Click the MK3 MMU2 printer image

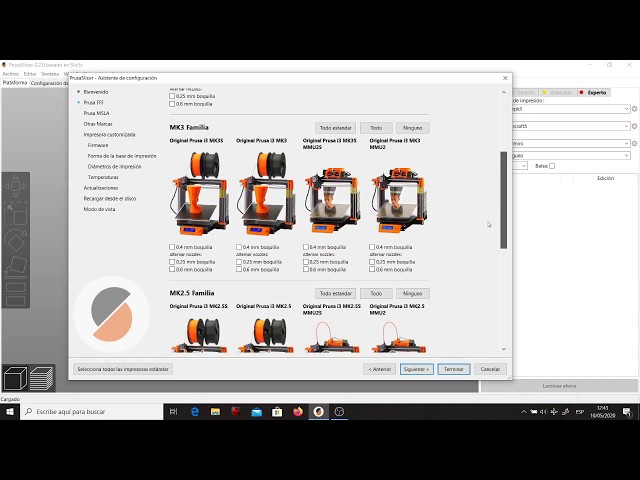(x=400, y=199)
